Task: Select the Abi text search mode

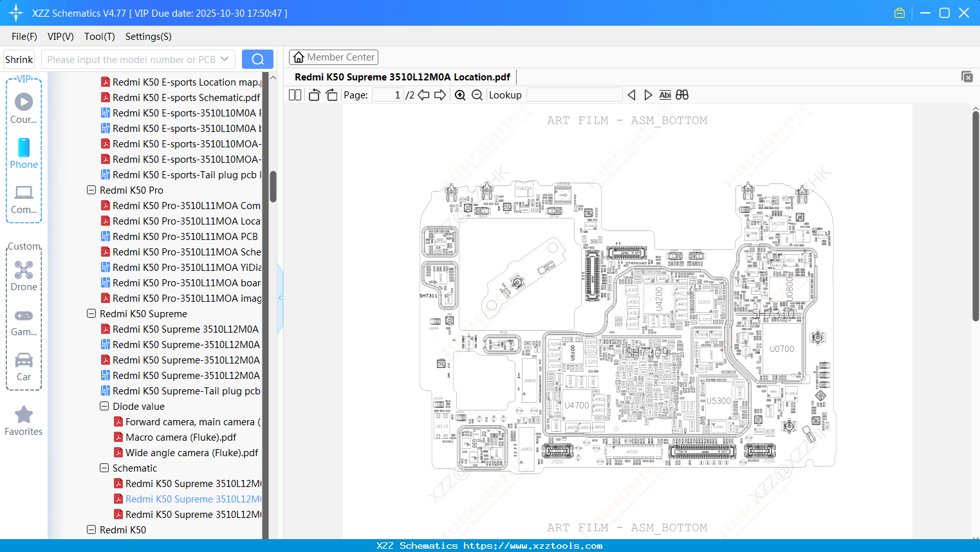Action: tap(665, 95)
